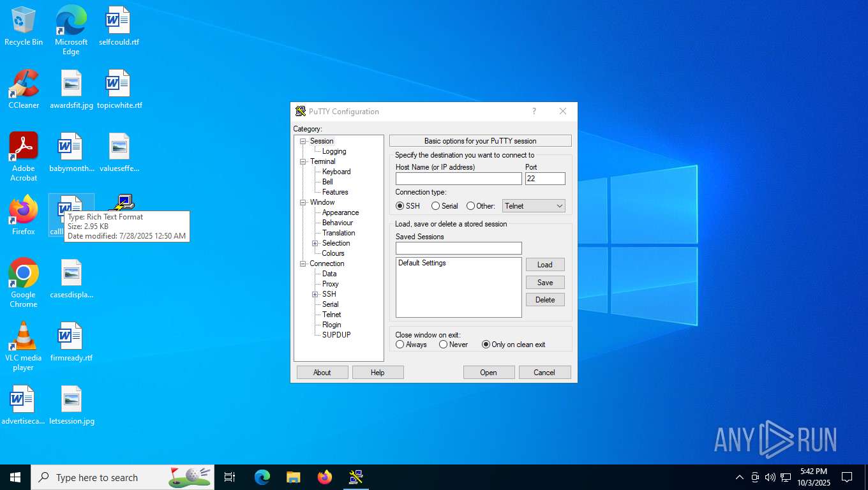Set close window on exit to Always
The height and width of the screenshot is (490, 868).
[411, 345]
